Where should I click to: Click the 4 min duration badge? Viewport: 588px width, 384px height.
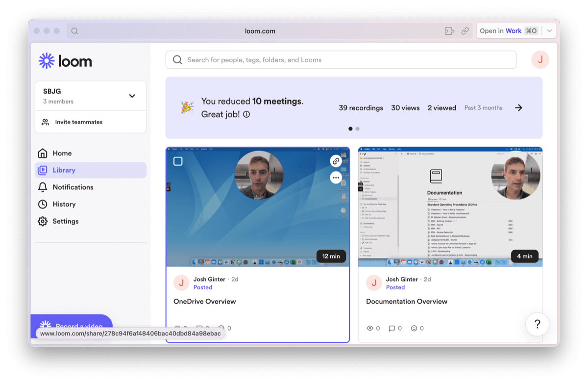525,256
